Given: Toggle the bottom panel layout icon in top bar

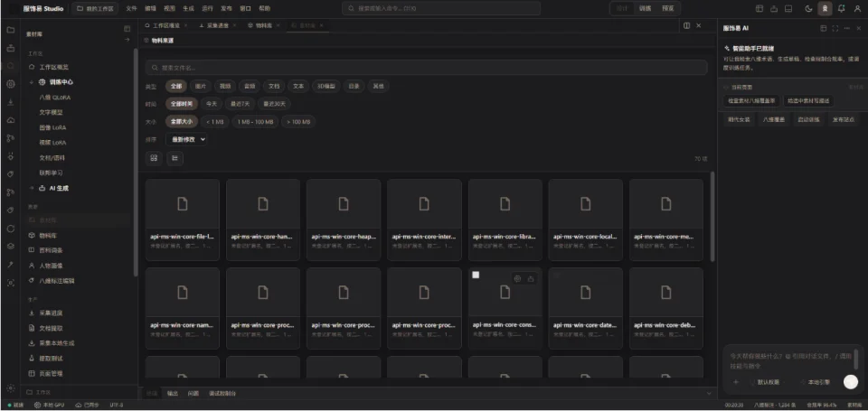Looking at the screenshot, I should click(788, 9).
